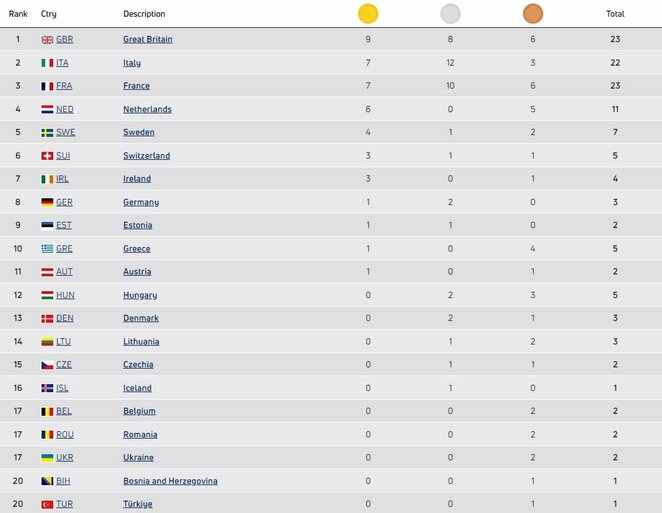Click the Iceland flag icon
Viewport: 662px width, 513px height.
(47, 388)
